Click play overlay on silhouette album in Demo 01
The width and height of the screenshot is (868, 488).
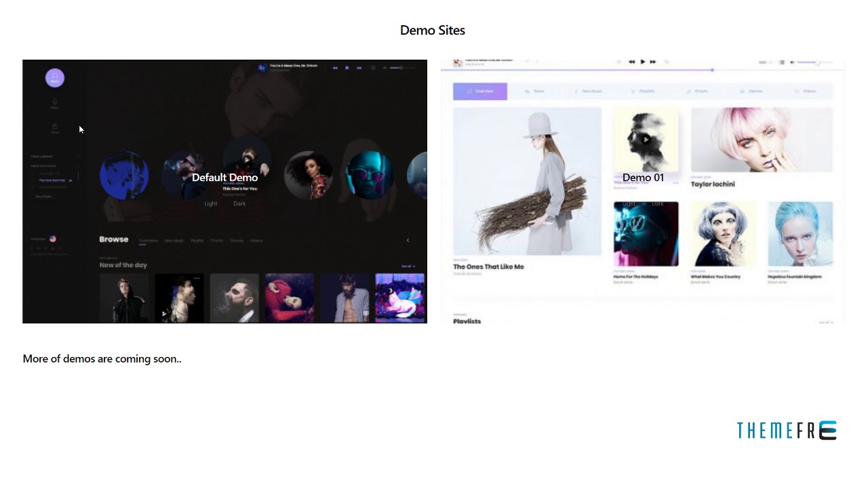pyautogui.click(x=646, y=140)
